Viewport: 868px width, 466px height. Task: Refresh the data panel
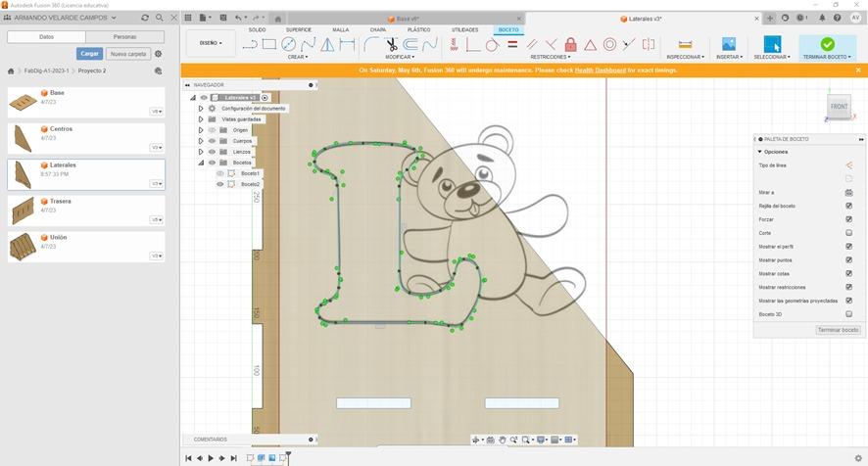145,18
